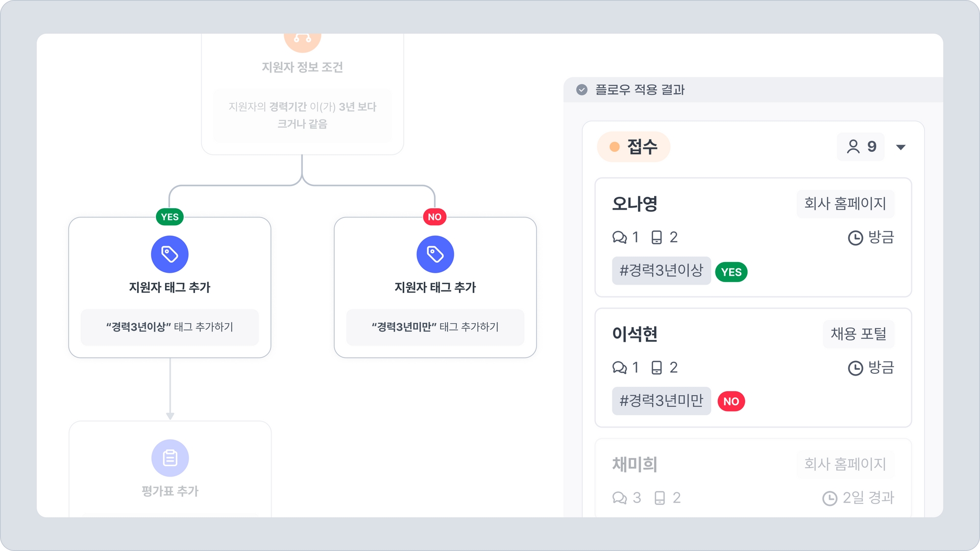The image size is (980, 551).
Task: Open the 경력3년미만 tag setting box
Action: tap(435, 327)
